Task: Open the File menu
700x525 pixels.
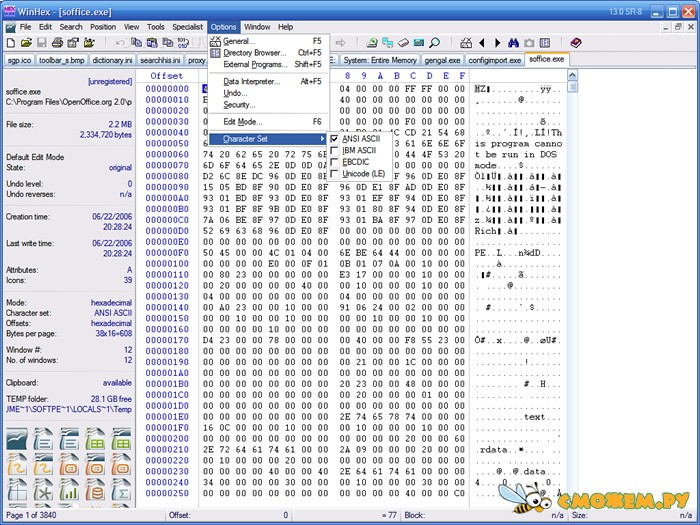Action: (25, 27)
